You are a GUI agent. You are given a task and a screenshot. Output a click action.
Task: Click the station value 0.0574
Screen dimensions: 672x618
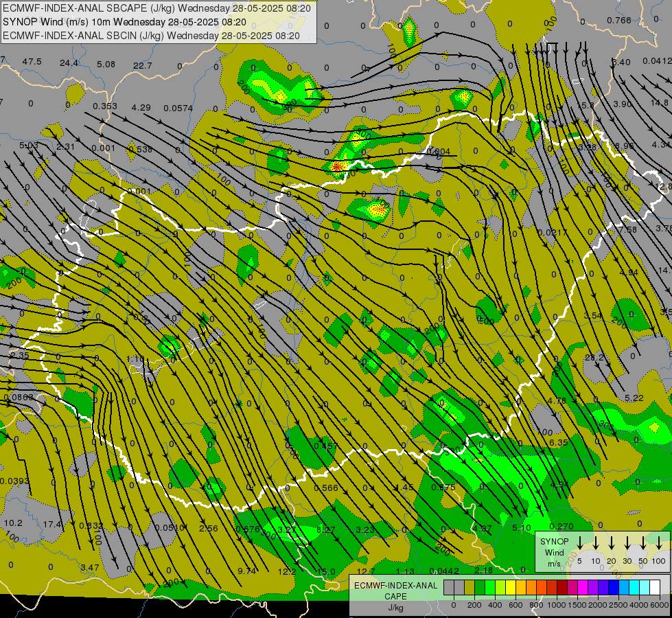click(178, 108)
